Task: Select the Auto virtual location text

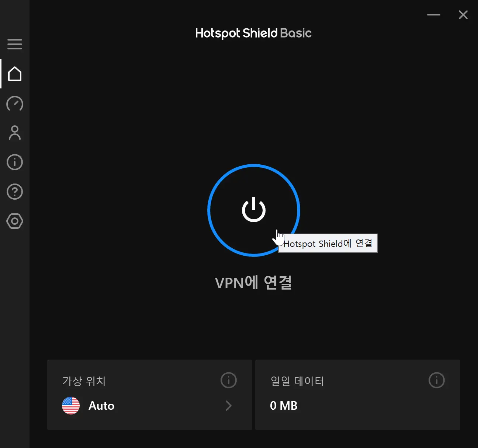Action: tap(101, 406)
